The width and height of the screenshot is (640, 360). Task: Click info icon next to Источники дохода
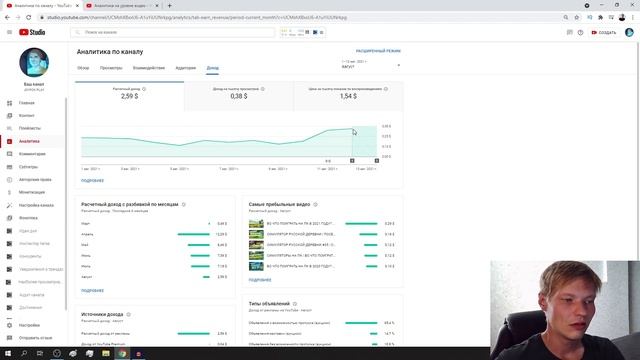tap(129, 314)
